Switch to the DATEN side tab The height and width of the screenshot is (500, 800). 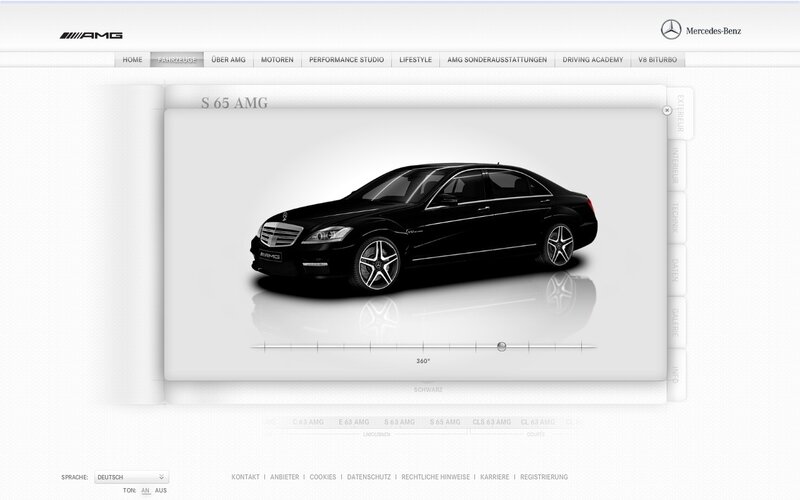tap(676, 270)
